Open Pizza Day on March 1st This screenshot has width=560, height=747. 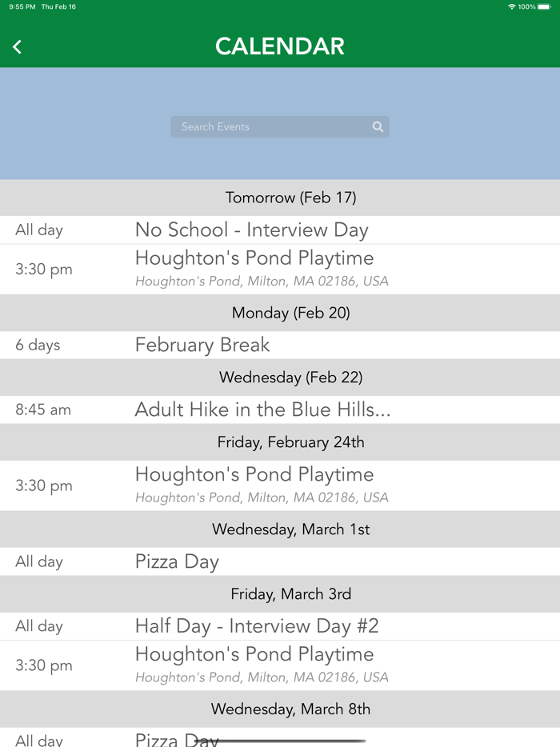point(177,561)
